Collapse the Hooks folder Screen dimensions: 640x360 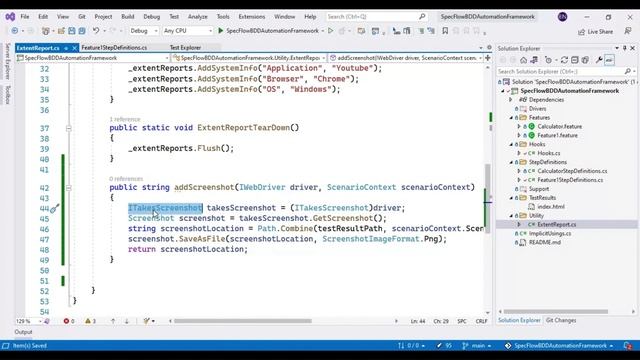[x=511, y=144]
